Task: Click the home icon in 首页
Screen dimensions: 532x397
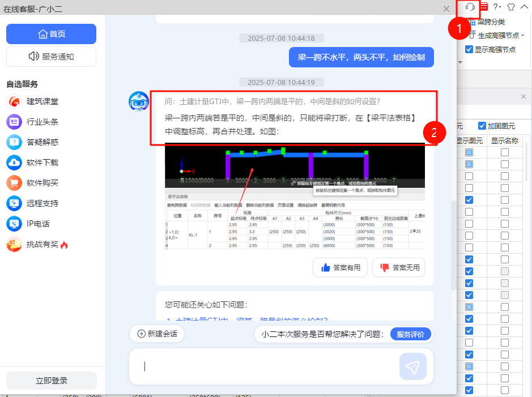Action: [x=42, y=34]
